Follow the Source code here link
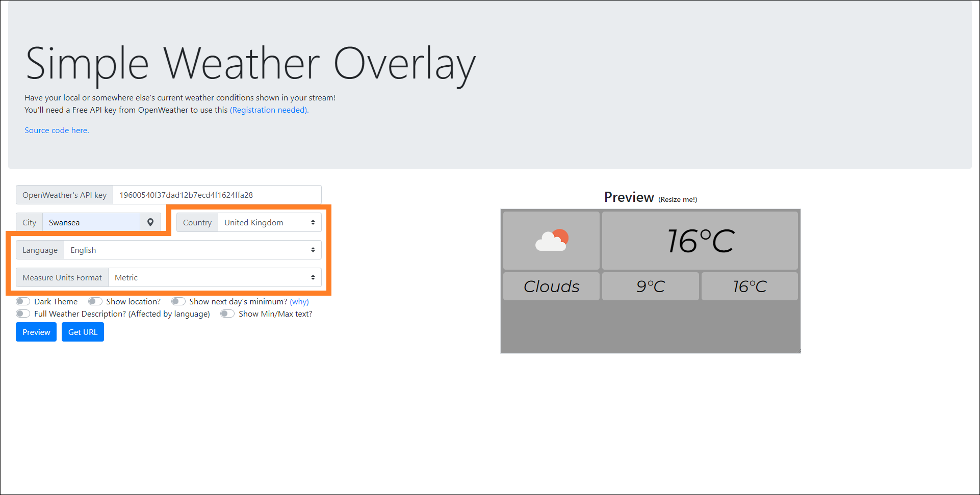 [57, 131]
